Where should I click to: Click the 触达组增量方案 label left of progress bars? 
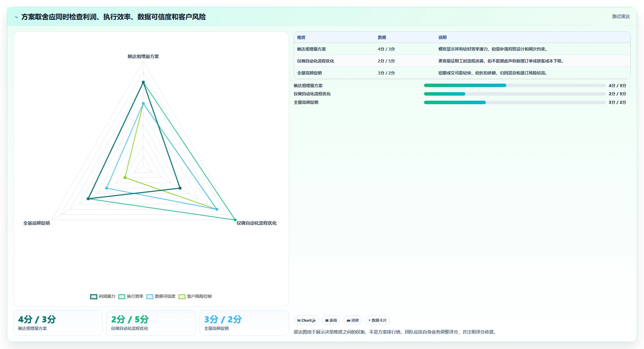tap(308, 86)
